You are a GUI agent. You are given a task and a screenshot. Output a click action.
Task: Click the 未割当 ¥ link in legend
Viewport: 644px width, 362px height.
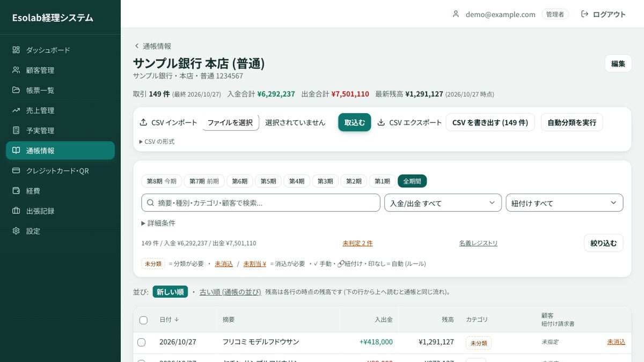[255, 264]
